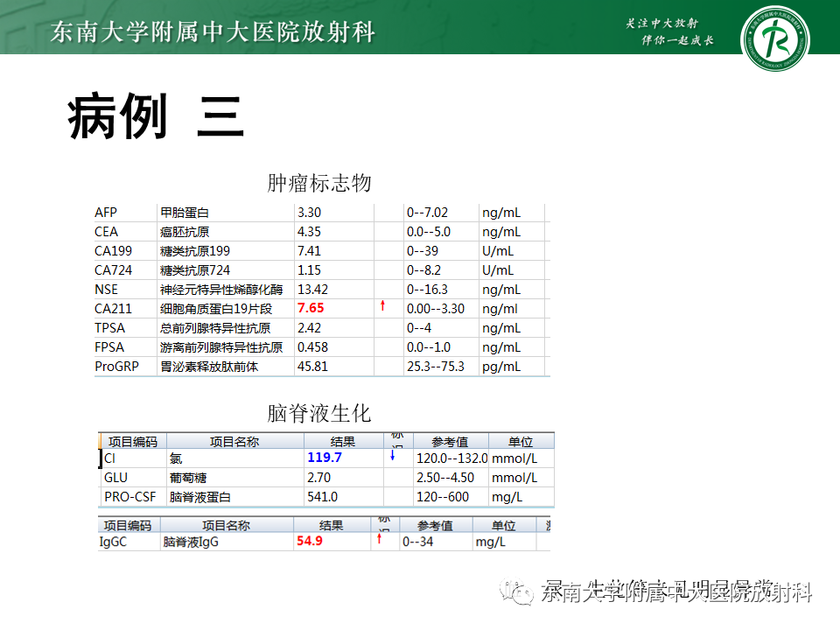The width and height of the screenshot is (840, 630).
Task: Click the 糖类抗原199 item name
Action: coord(195,251)
